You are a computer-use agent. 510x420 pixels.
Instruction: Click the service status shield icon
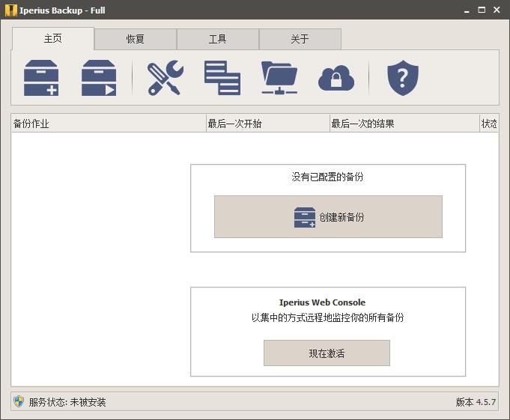19,402
